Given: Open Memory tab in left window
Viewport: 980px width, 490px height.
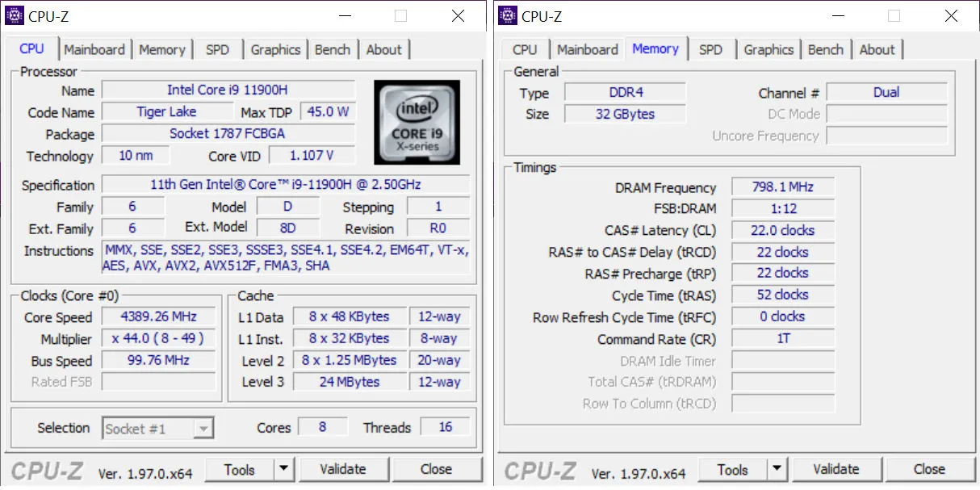Looking at the screenshot, I should pyautogui.click(x=162, y=49).
